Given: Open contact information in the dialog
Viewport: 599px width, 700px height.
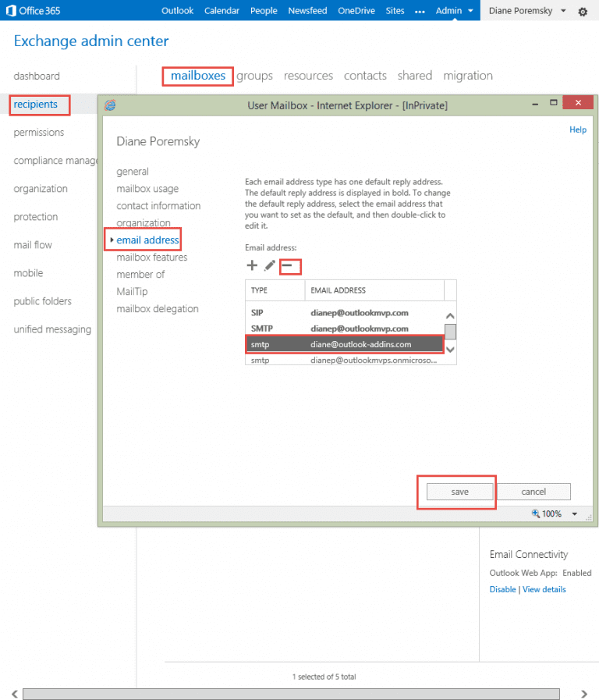Looking at the screenshot, I should coord(158,206).
